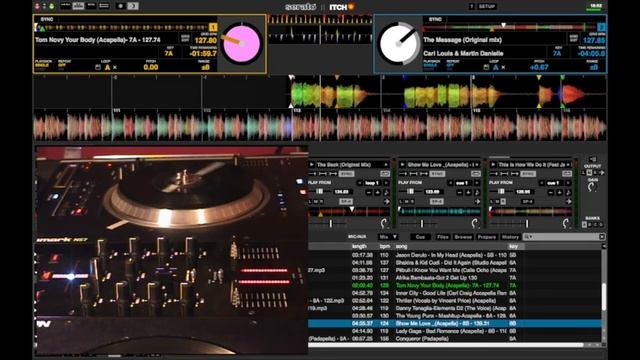Click the loop delete x on left deck
This screenshot has width=640, height=360.
pyautogui.click(x=115, y=67)
